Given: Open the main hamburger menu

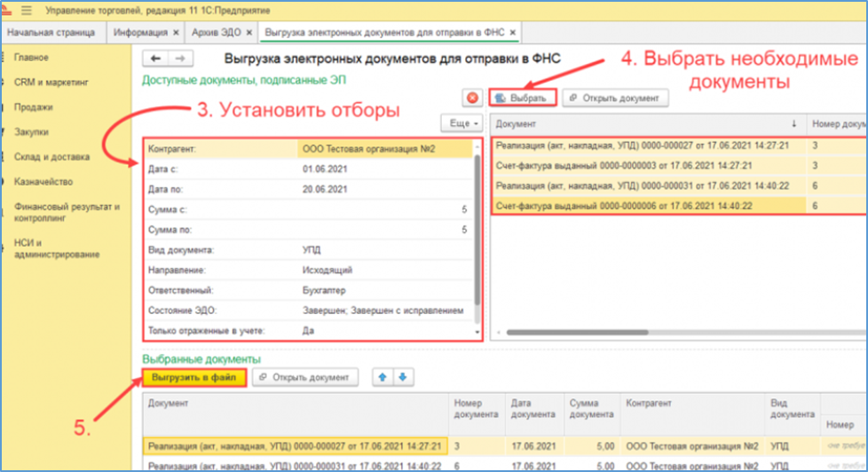Looking at the screenshot, I should pos(26,11).
